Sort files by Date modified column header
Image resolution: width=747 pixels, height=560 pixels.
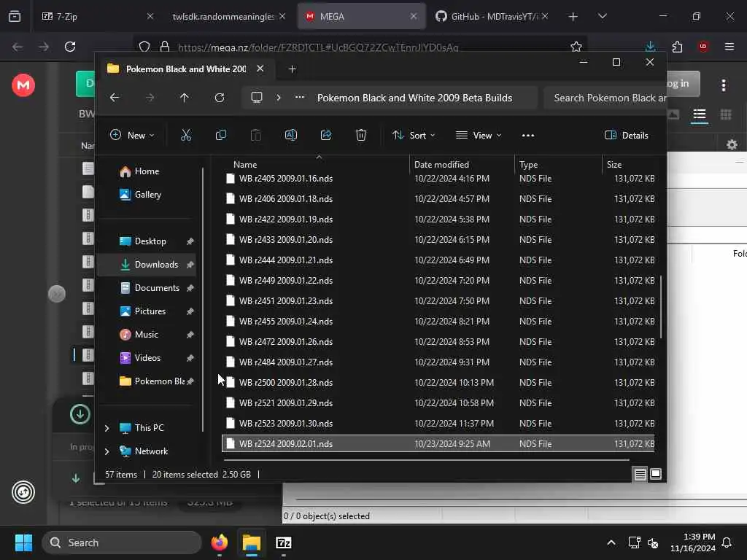click(x=441, y=164)
